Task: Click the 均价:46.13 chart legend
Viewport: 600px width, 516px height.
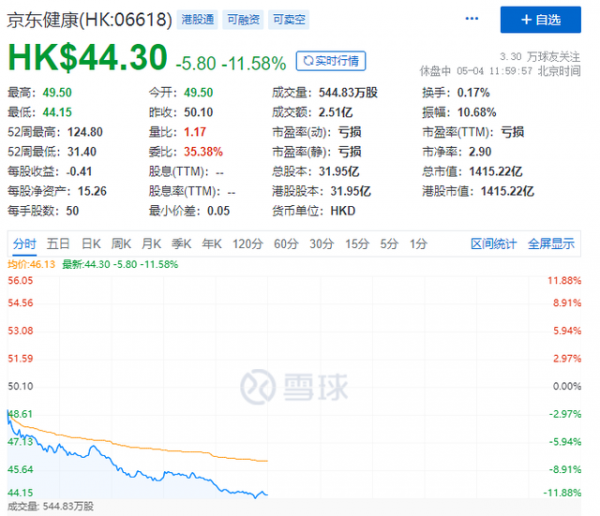Action: [31, 265]
